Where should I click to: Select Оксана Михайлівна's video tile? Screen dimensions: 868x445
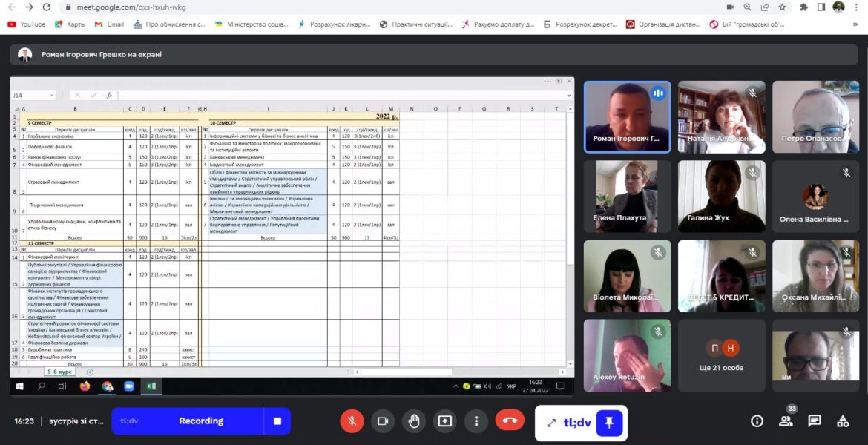click(x=816, y=276)
